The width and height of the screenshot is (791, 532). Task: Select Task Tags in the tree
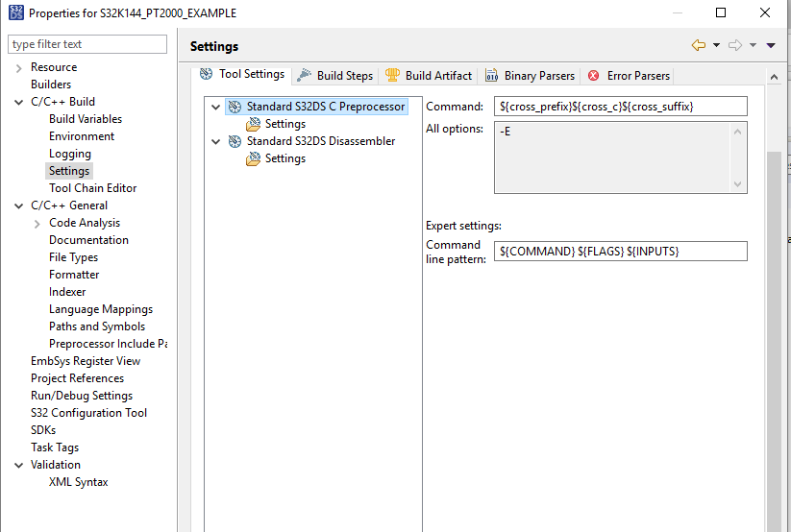click(55, 447)
